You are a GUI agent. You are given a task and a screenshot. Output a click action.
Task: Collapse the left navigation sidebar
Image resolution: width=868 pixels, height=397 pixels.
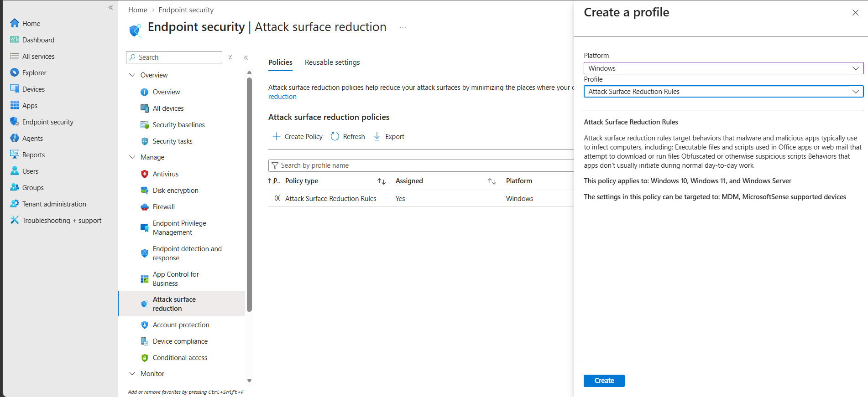tap(110, 8)
